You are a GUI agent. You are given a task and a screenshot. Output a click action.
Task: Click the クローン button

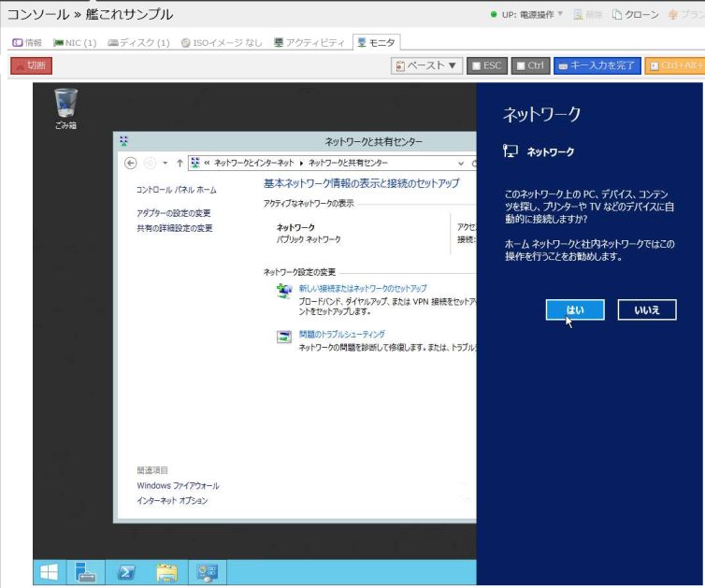click(636, 14)
